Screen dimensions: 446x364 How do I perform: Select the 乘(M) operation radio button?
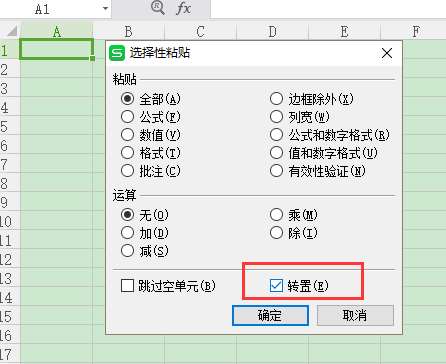[x=276, y=215]
